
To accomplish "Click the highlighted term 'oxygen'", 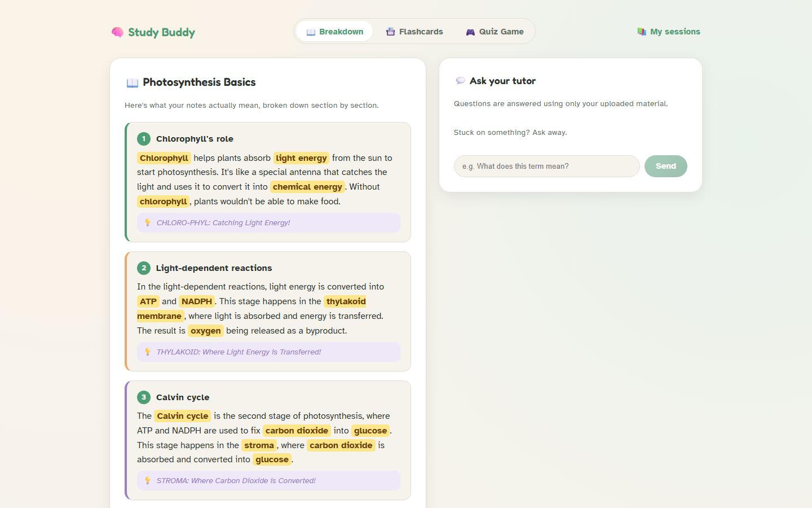I will [206, 331].
